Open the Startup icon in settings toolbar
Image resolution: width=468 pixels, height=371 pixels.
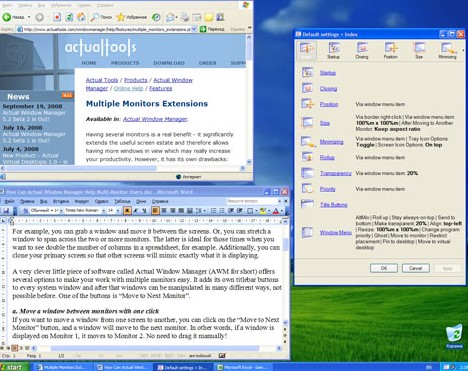[x=334, y=51]
